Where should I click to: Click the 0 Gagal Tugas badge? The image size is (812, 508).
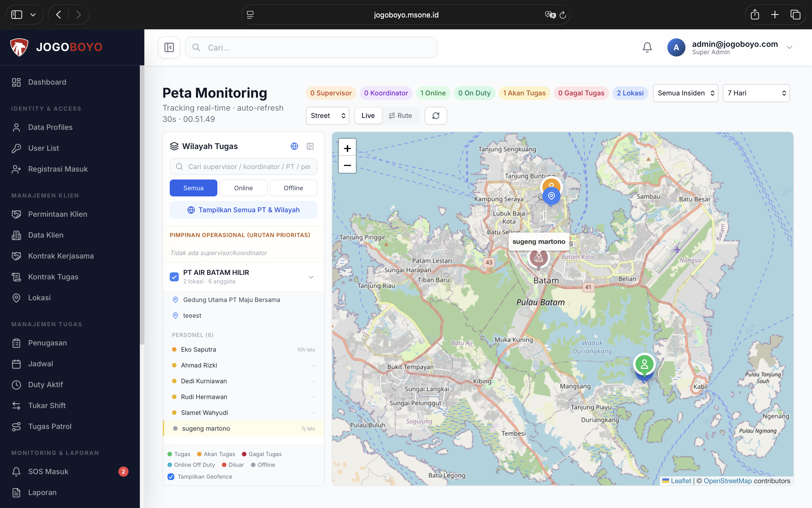tap(581, 93)
